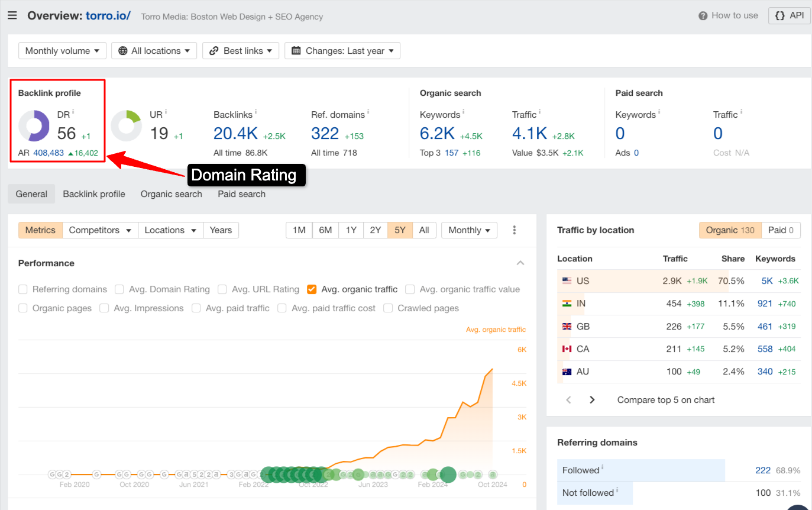Screen dimensions: 812x510
Task: Open the Best links dropdown
Action: (241, 51)
